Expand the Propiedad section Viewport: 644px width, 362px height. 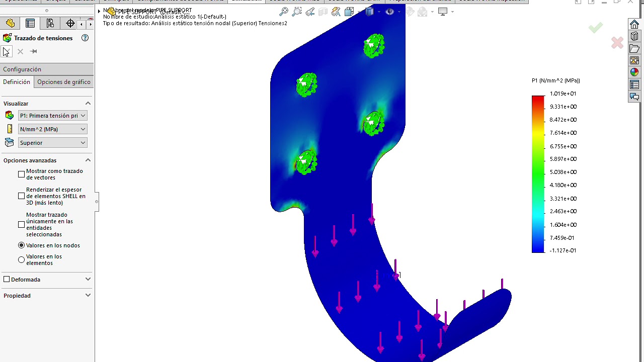[88, 296]
